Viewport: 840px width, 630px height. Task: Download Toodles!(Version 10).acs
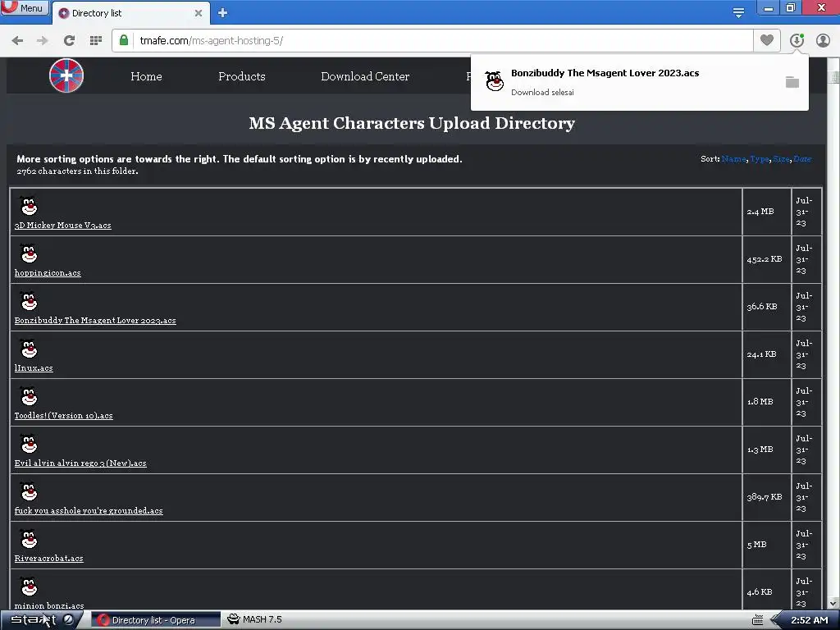coord(64,416)
